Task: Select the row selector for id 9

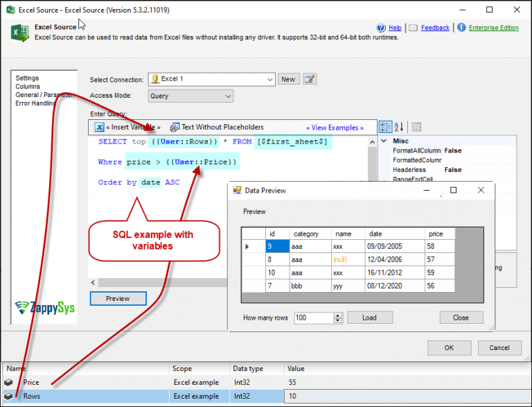Action: (x=254, y=246)
